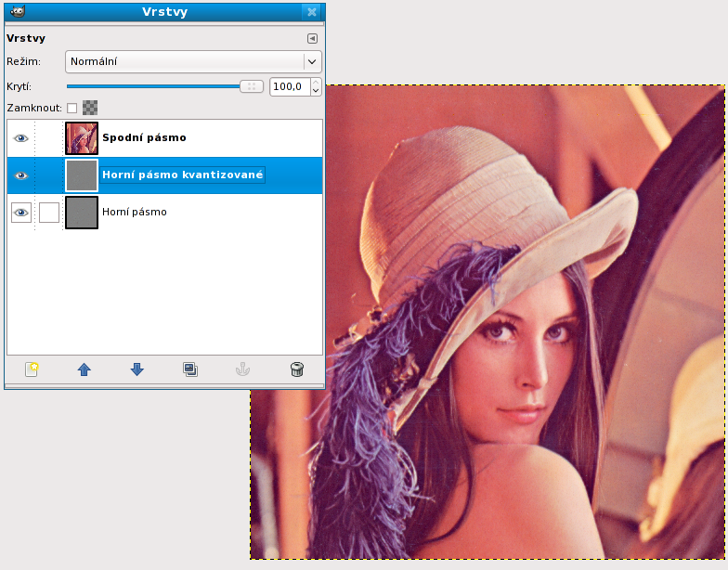The width and height of the screenshot is (728, 570).
Task: Hide the Spodní pásmo layer
Action: 20,138
